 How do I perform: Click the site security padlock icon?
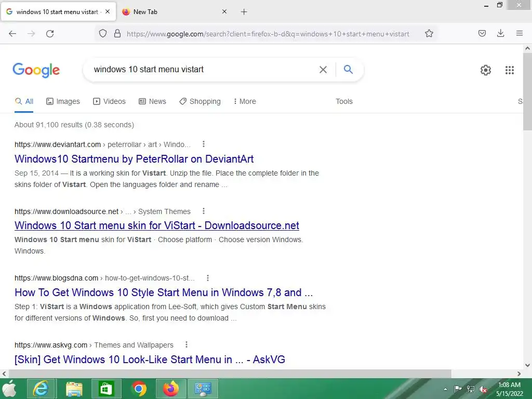coord(117,33)
